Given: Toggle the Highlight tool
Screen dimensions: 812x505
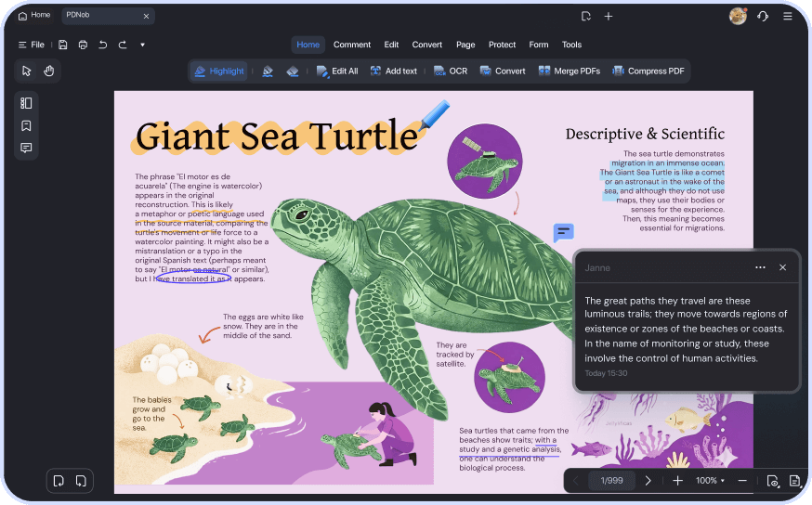Looking at the screenshot, I should 219,71.
